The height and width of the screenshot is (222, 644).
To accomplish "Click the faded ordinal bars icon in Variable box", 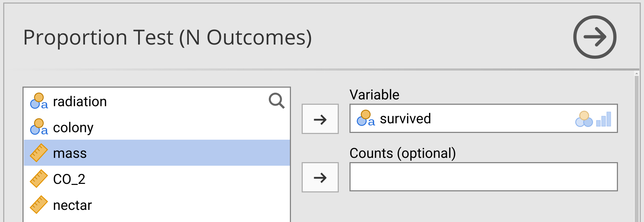I will click(604, 119).
